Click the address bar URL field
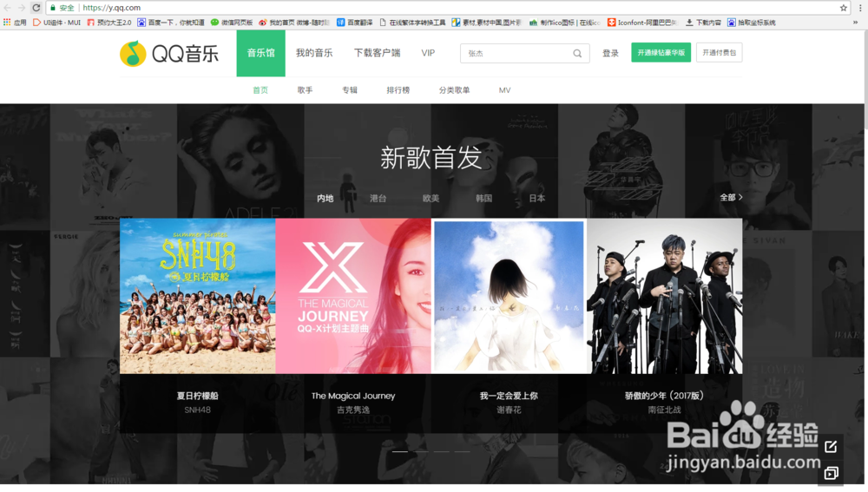This screenshot has height=492, width=868. (443, 8)
